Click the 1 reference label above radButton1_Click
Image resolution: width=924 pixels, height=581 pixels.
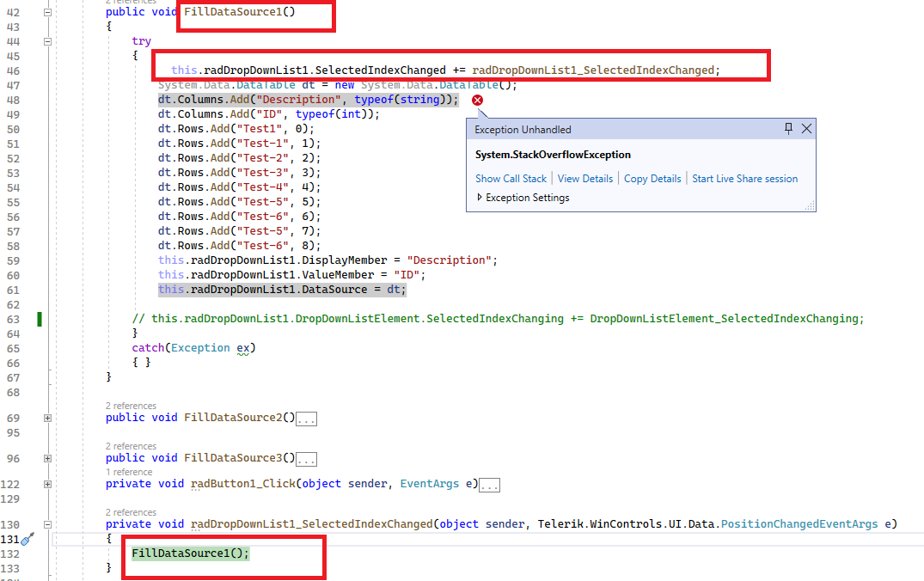coord(127,472)
